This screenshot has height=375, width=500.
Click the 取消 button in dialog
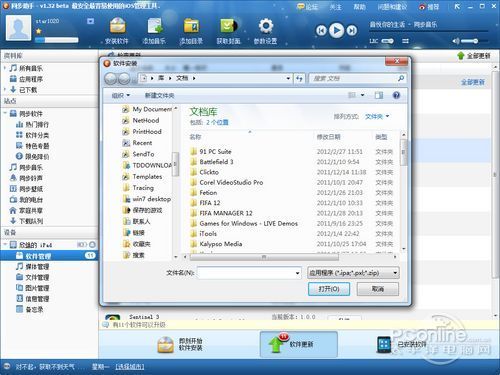tap(378, 289)
